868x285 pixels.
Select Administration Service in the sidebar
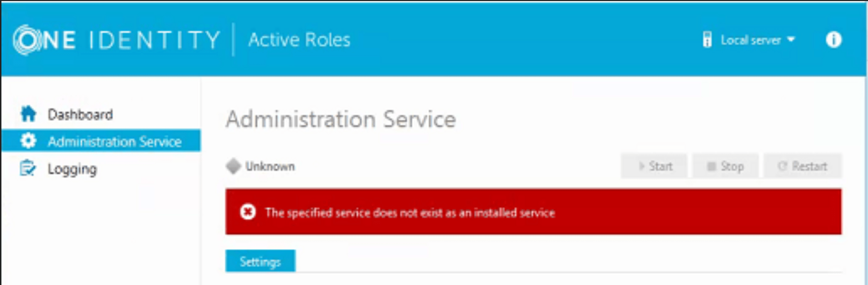pyautogui.click(x=114, y=140)
